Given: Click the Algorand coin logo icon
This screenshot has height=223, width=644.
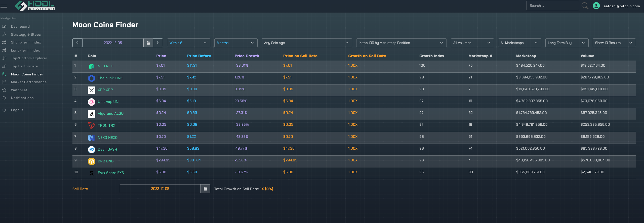Looking at the screenshot, I should [92, 114].
